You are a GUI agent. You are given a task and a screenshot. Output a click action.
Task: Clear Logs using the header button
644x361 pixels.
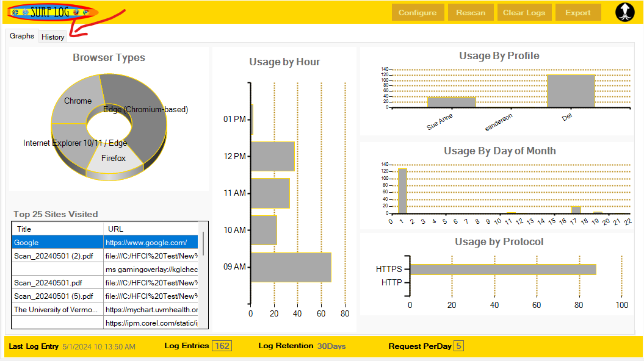tap(524, 13)
